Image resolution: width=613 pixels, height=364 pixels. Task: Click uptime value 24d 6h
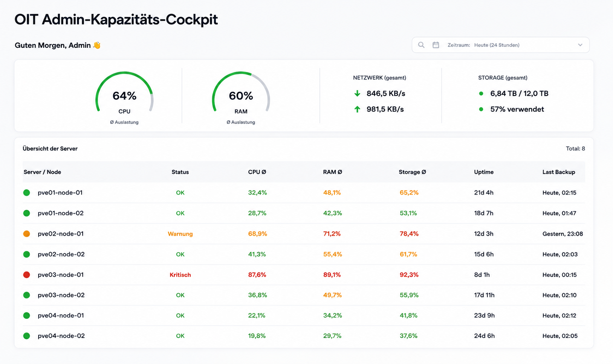click(x=484, y=336)
